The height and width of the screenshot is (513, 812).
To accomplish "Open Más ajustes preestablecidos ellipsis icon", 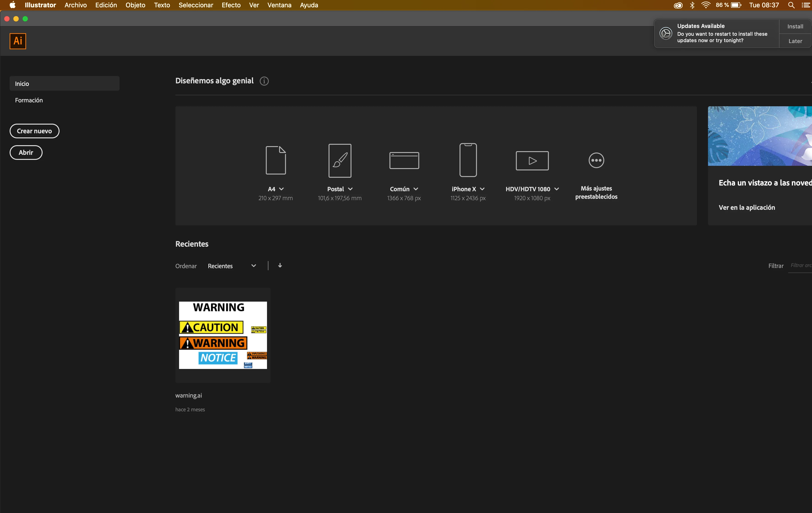I will [596, 160].
